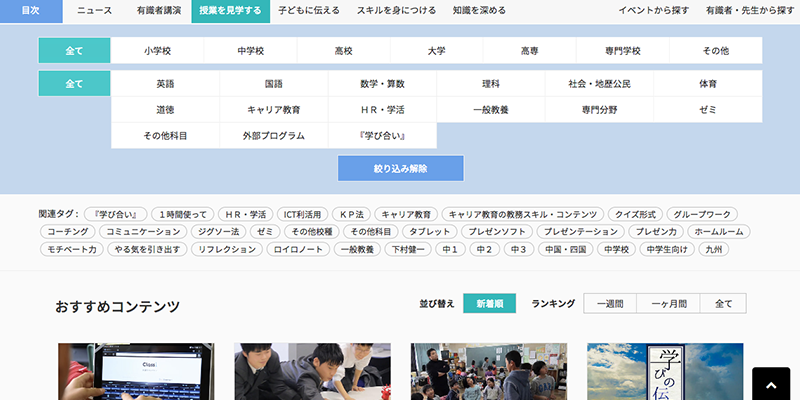Select the グループワーク tag
Screen dimensions: 800x400
tap(701, 214)
